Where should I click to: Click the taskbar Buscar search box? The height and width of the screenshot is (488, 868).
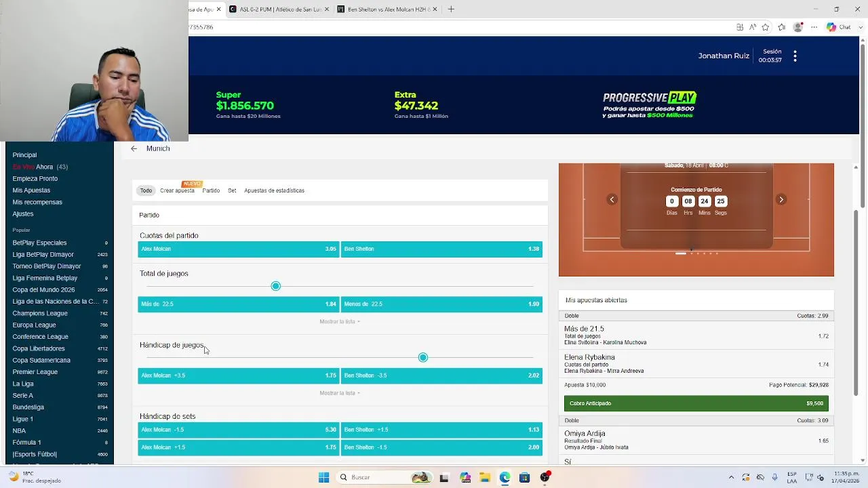pos(384,477)
